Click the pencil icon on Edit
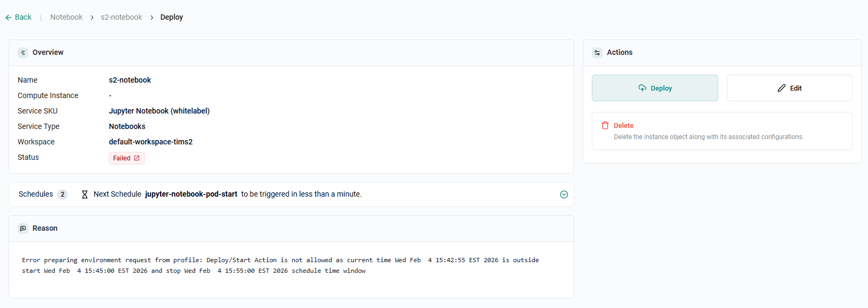Viewport: 868px width, 308px height. [782, 88]
